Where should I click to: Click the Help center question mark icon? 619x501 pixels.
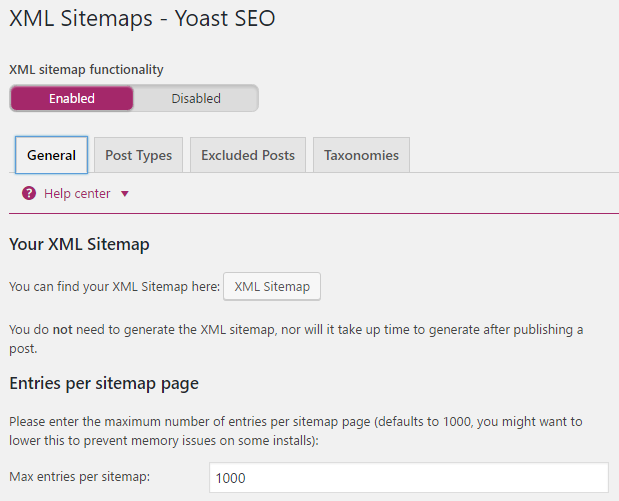pyautogui.click(x=29, y=194)
